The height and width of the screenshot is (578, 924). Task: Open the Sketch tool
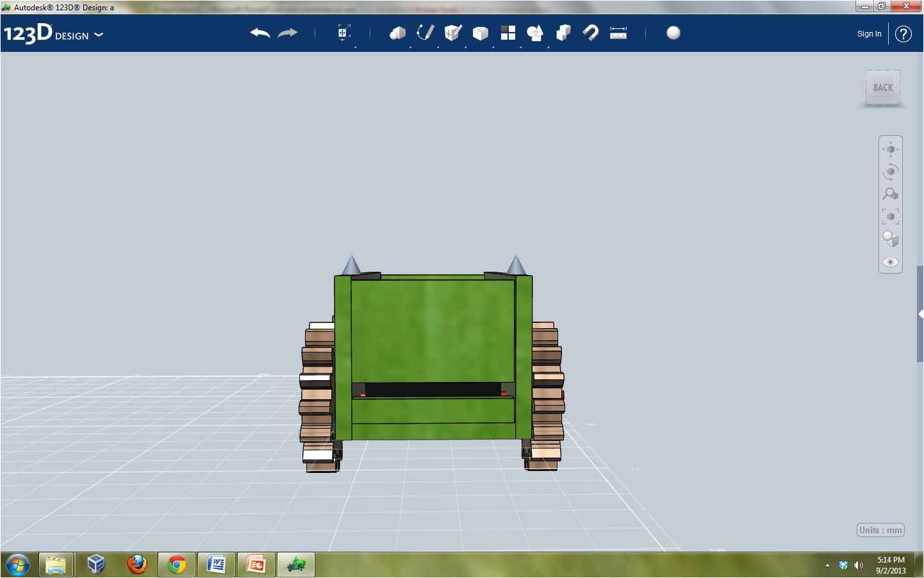point(425,33)
